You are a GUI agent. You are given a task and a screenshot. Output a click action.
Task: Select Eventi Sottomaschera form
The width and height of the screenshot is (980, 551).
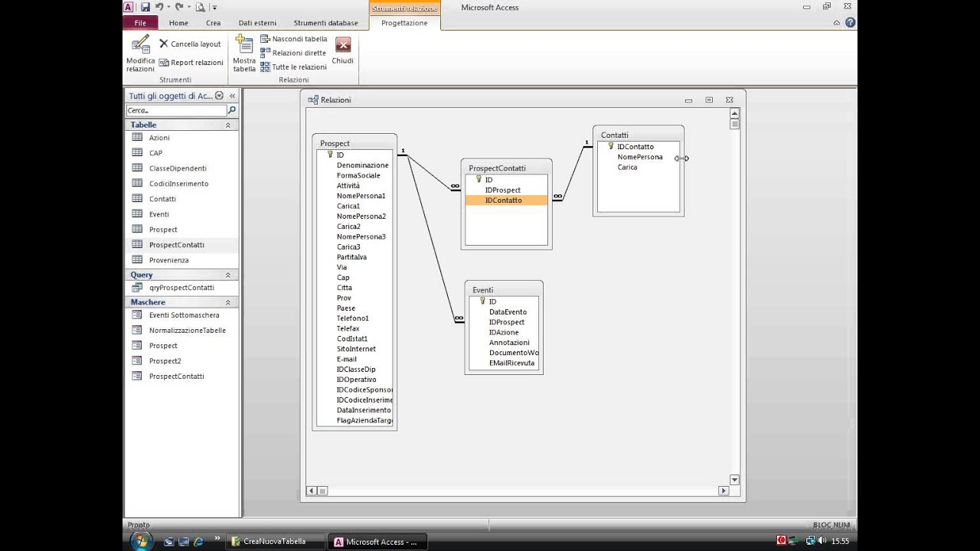pos(182,315)
